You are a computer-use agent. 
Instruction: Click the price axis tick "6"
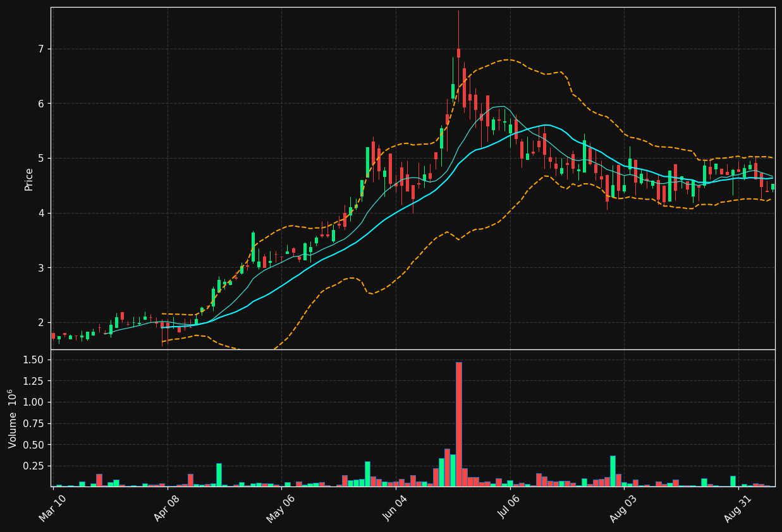40,104
